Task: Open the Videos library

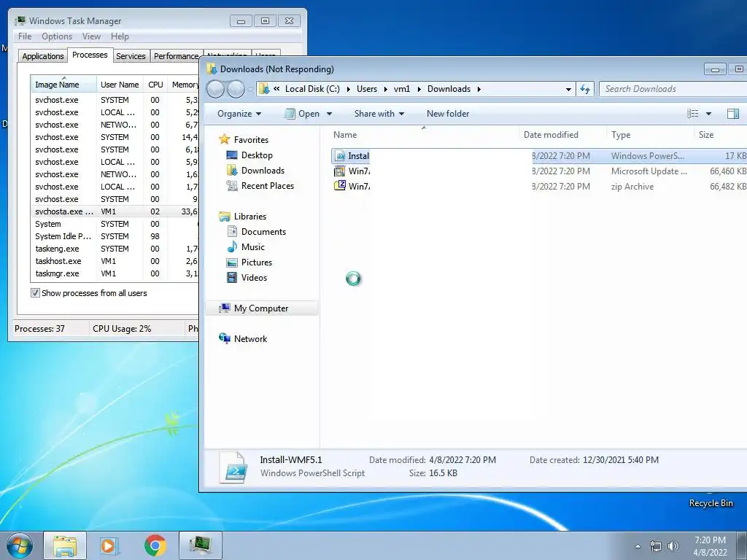Action: coord(254,277)
